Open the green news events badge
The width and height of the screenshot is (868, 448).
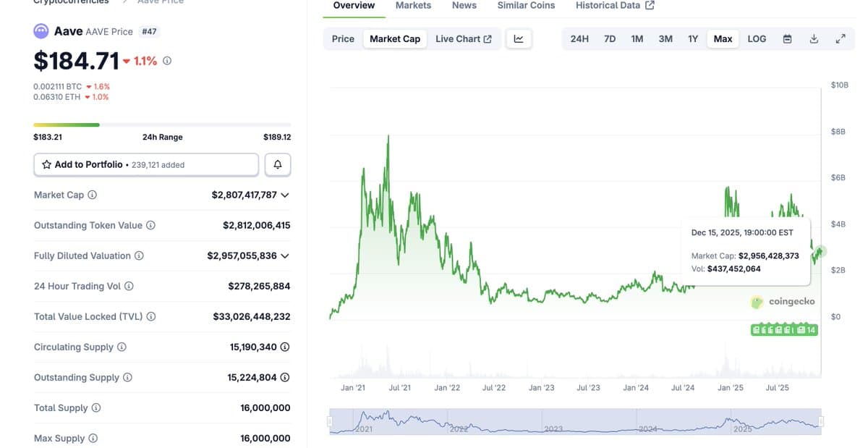click(784, 329)
